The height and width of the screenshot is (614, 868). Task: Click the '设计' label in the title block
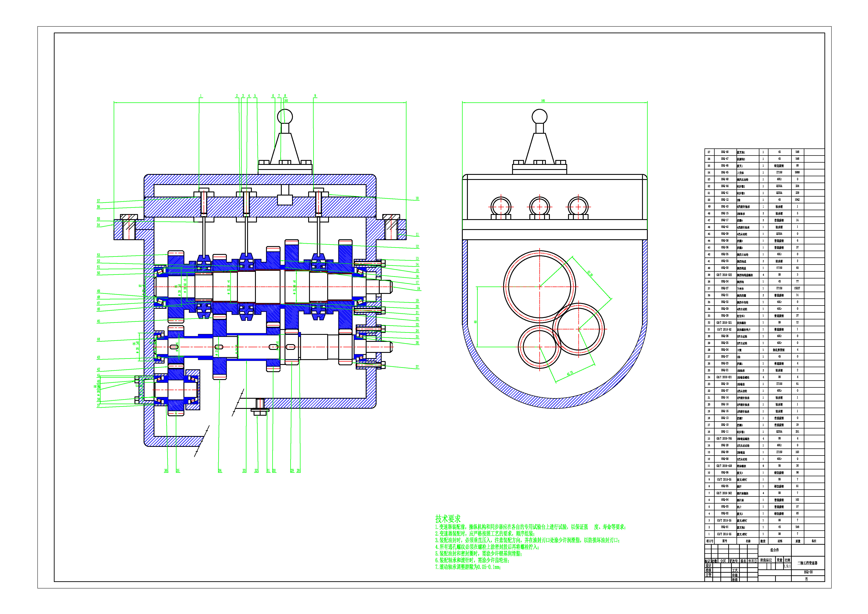[x=708, y=566]
